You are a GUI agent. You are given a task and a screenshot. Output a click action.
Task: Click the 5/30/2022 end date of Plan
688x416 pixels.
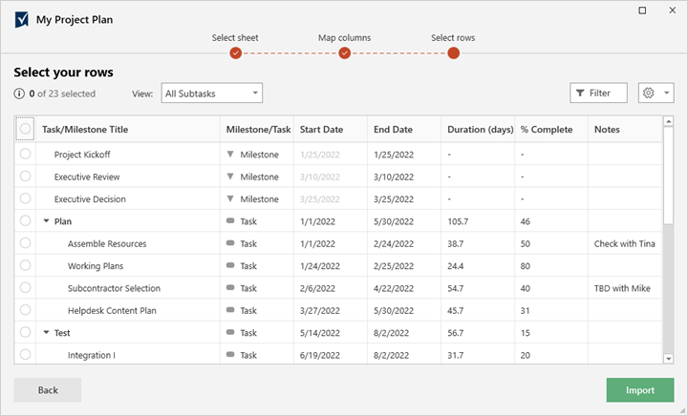point(394,222)
